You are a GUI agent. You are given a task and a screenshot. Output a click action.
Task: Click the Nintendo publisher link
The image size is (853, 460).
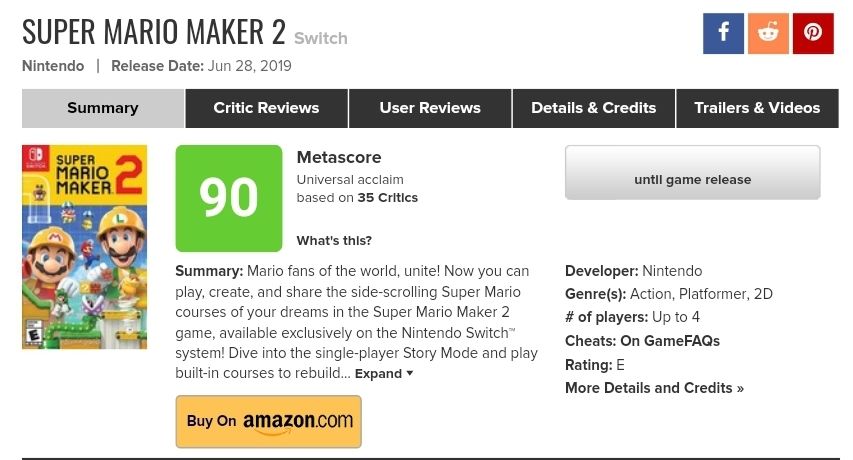(x=52, y=66)
